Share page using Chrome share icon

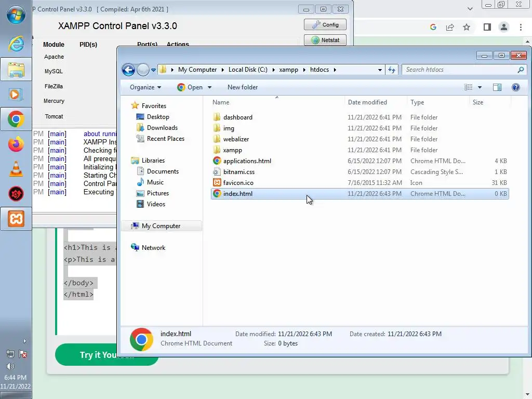[x=450, y=27]
